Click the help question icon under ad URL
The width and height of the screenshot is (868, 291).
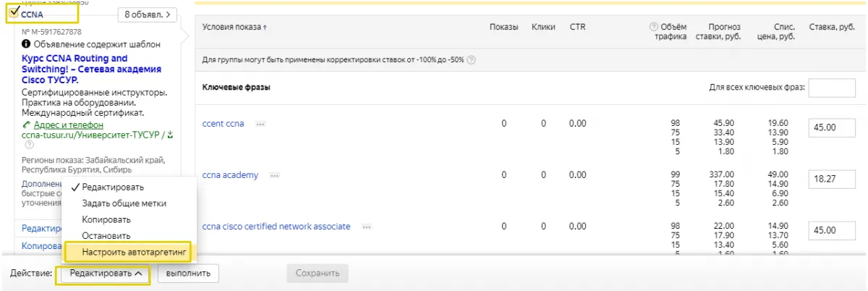pos(29,145)
